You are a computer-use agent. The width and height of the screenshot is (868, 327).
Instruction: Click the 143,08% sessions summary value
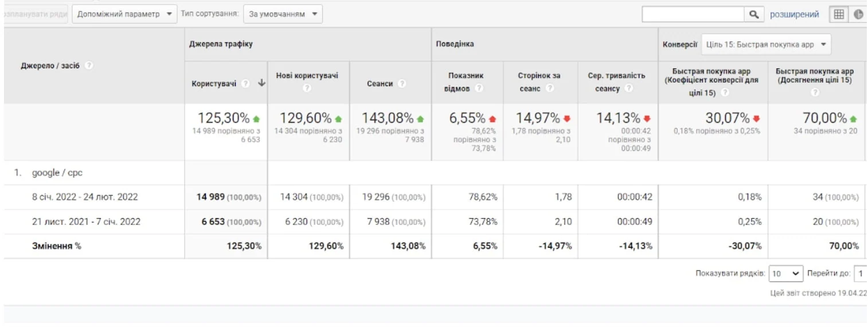pos(388,119)
